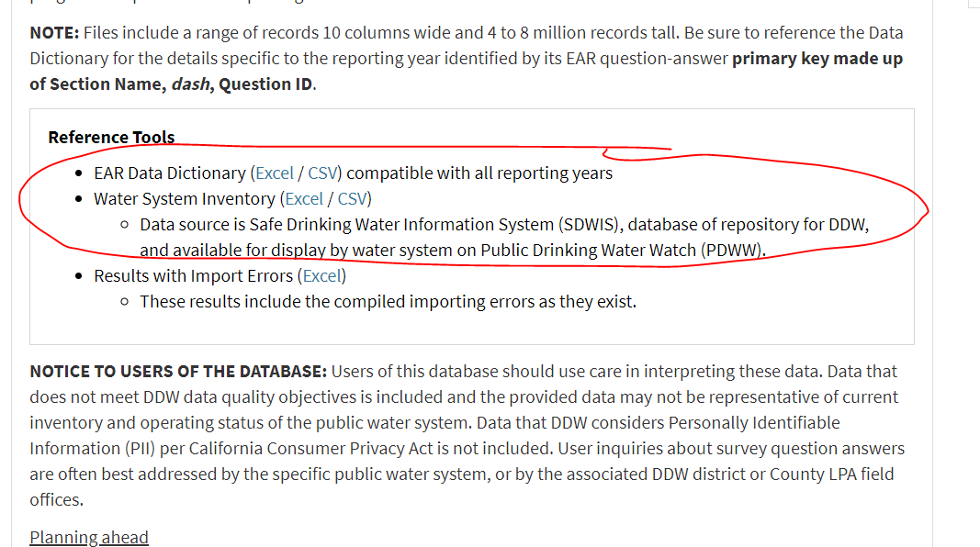
Task: Click the 'Planning ahead' underlined heading
Action: coord(89,537)
